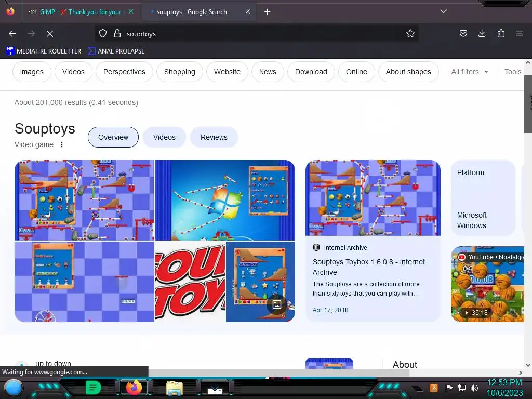Click the Firefox taskbar icon

(134, 388)
